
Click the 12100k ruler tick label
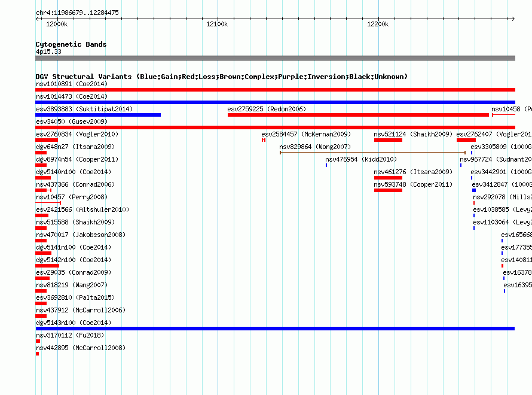pyautogui.click(x=217, y=24)
